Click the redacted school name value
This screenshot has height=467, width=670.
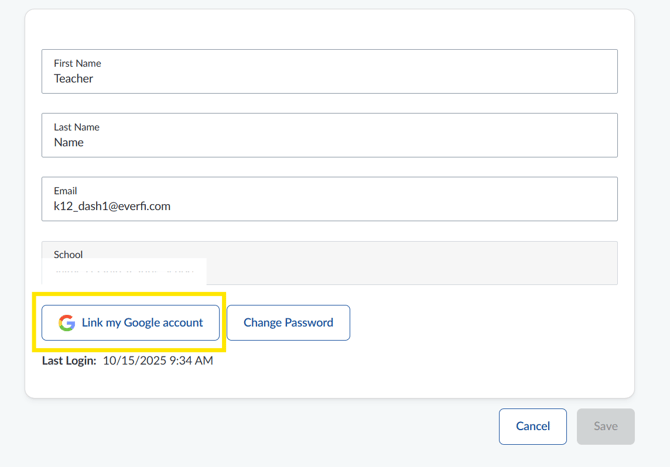click(x=125, y=271)
